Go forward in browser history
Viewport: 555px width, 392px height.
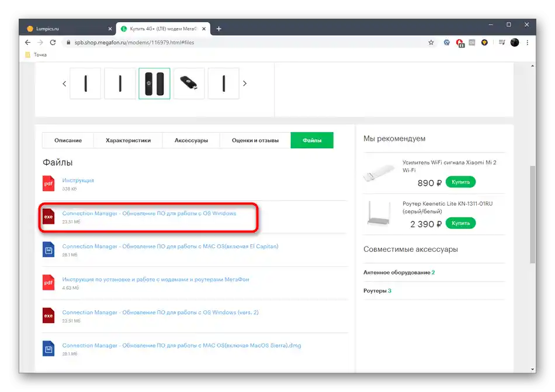point(40,43)
